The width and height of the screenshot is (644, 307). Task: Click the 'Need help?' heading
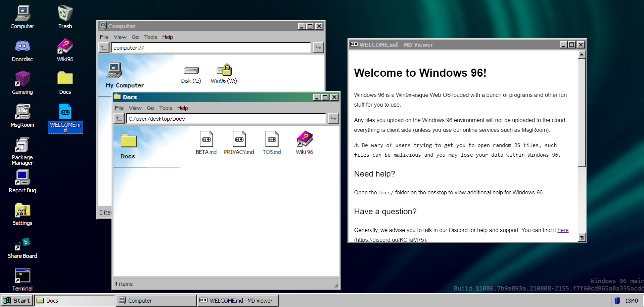(x=374, y=174)
